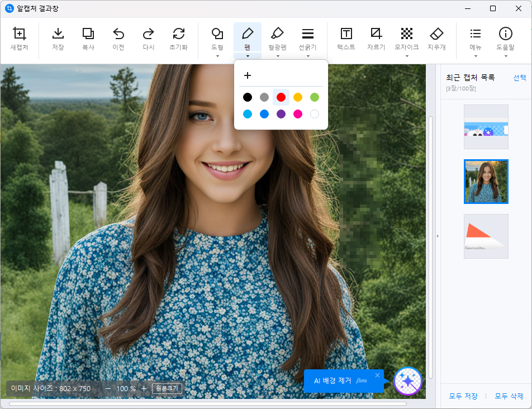Click the 원본크기 original size button
This screenshot has height=409, width=532.
167,388
